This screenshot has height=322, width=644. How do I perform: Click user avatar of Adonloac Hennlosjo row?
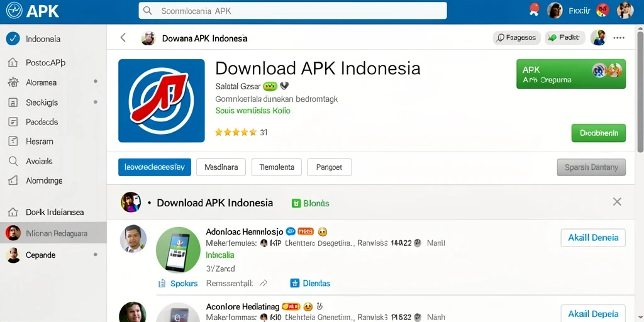coord(133,238)
